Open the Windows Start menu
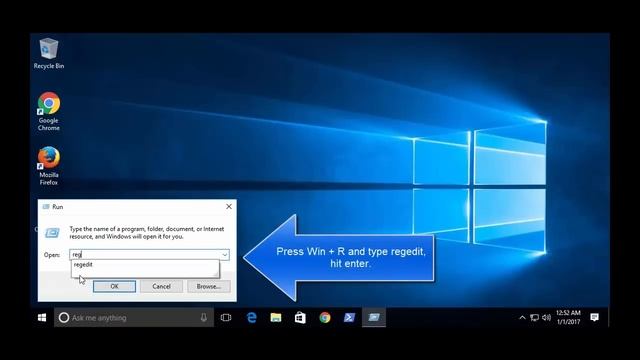The width and height of the screenshot is (640, 360). [42, 318]
